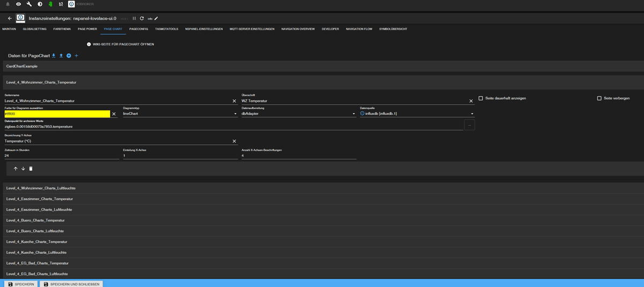Restart the instance with the refresh icon

point(142,18)
